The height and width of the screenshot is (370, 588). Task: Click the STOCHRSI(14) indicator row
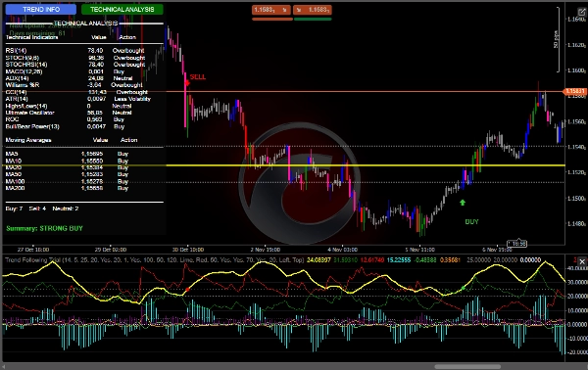click(x=75, y=65)
